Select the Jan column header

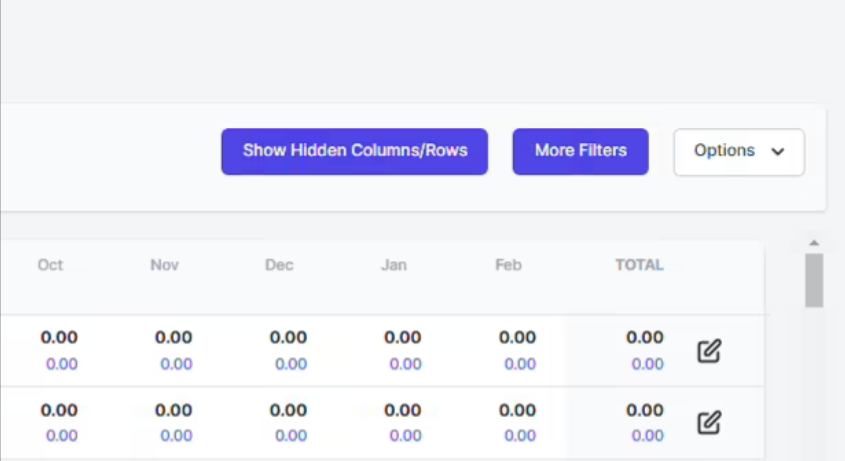pyautogui.click(x=394, y=265)
